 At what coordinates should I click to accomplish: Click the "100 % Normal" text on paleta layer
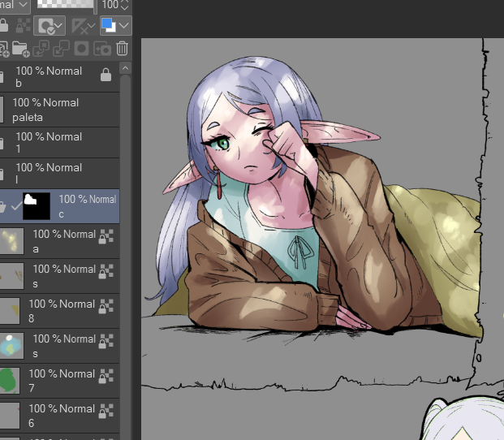pyautogui.click(x=45, y=102)
